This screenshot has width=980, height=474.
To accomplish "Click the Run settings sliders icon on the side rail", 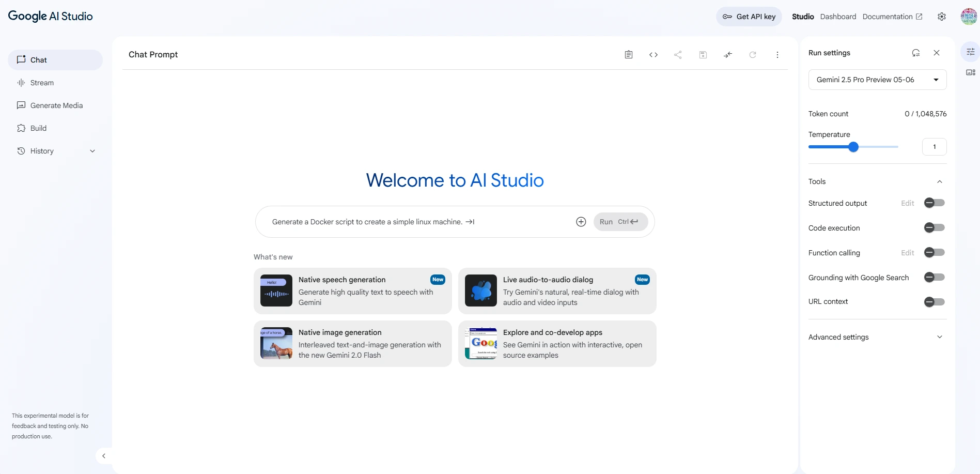I will click(x=971, y=52).
